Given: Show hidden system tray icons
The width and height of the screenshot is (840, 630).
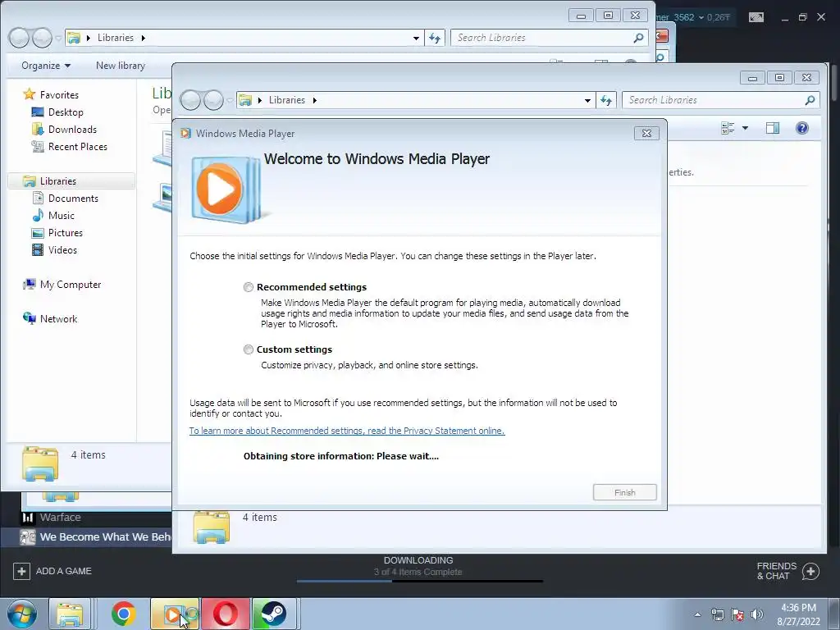Looking at the screenshot, I should pos(697,614).
